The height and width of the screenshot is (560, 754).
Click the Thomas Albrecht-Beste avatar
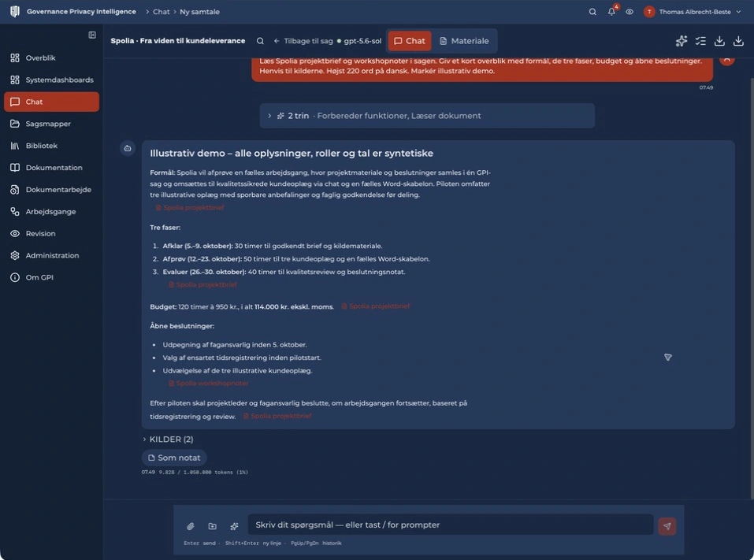coord(649,12)
